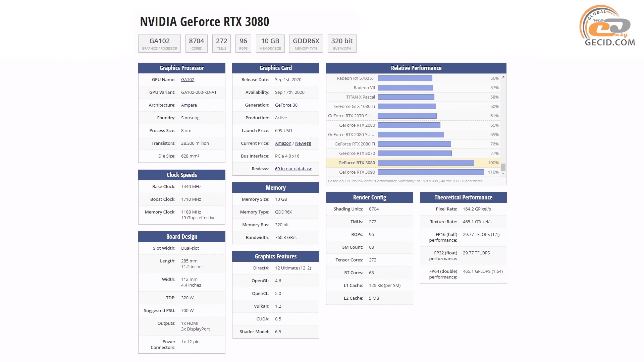
Task: Open the Ampere architecture link
Action: pos(189,105)
